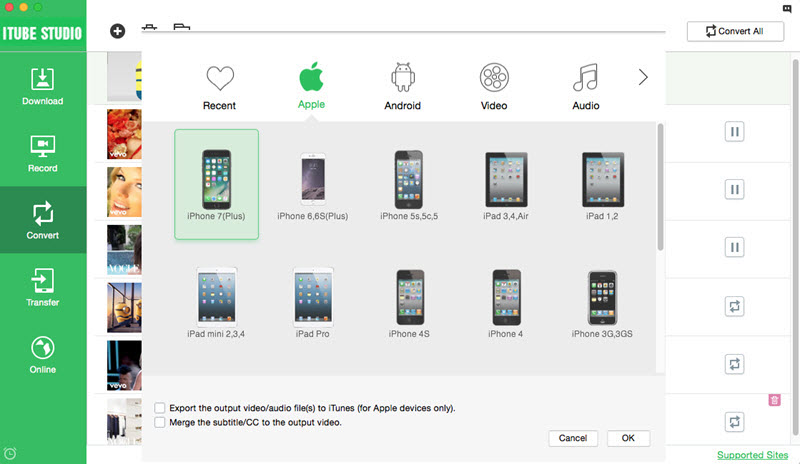
Task: Pause the third item with pause button
Action: [x=734, y=247]
